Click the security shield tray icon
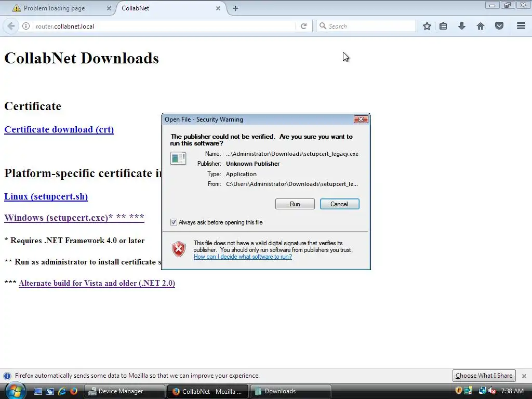Screen dimensions: 532x399 (x=459, y=391)
